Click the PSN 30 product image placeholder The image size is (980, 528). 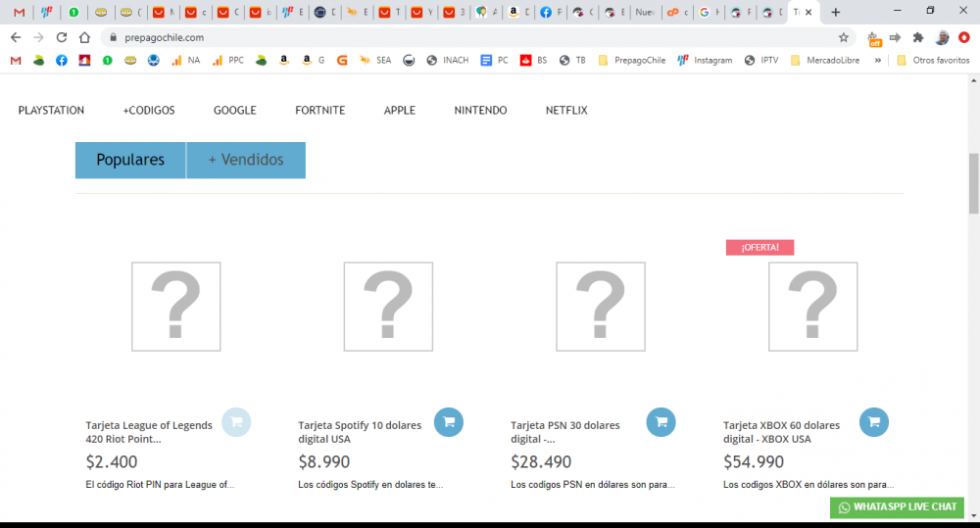[601, 307]
